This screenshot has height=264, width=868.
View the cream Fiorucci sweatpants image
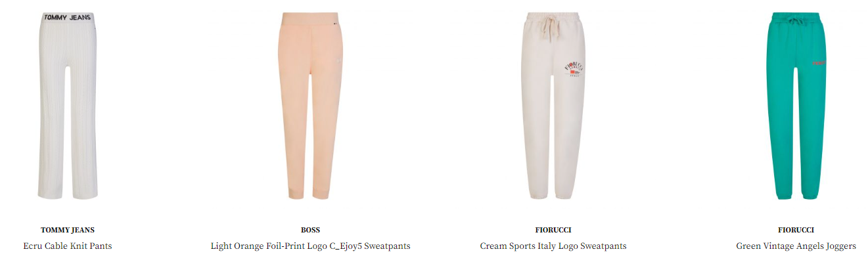pyautogui.click(x=553, y=106)
